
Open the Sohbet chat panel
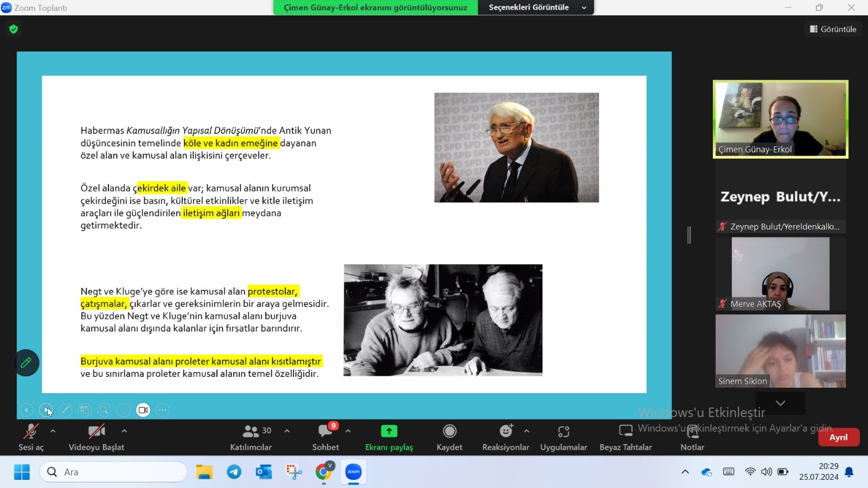point(325,437)
